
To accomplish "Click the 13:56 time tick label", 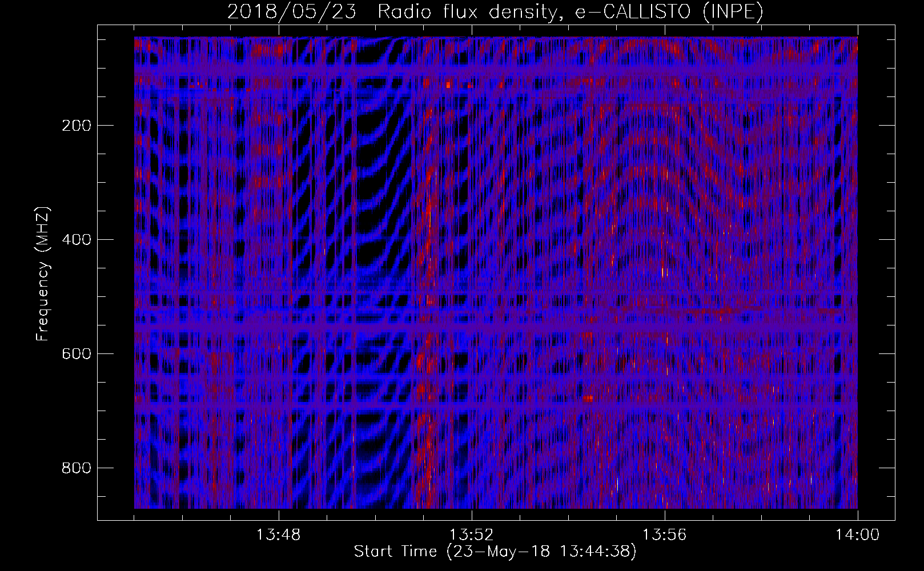I will coord(665,535).
